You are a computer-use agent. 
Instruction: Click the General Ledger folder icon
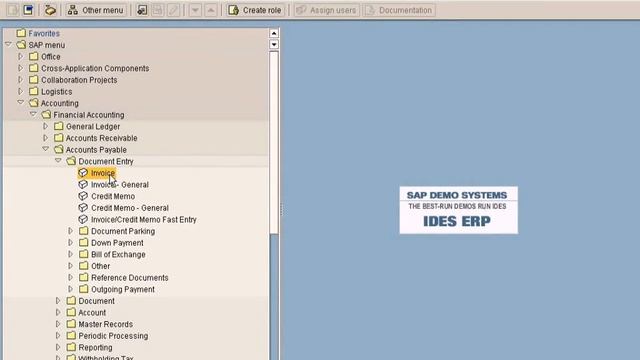59,126
